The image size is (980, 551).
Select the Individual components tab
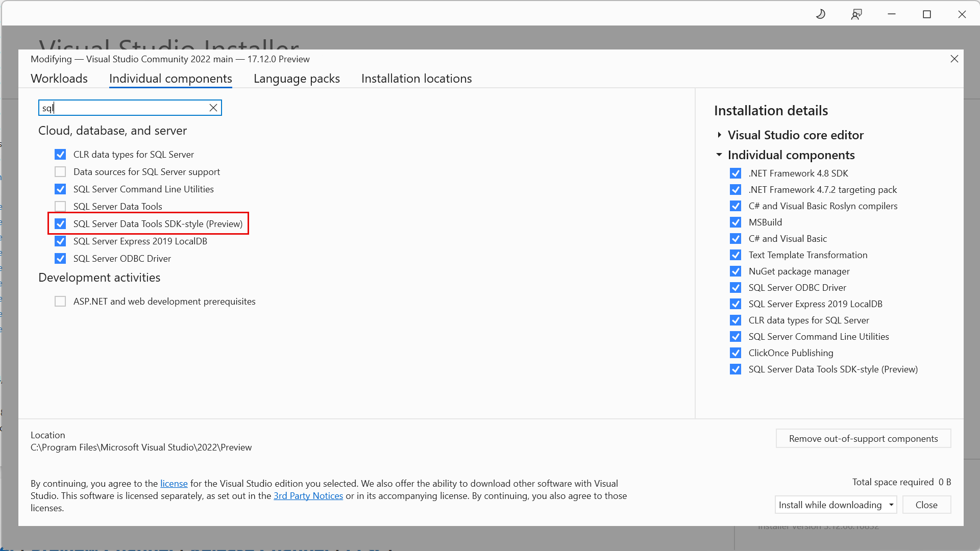(x=170, y=79)
